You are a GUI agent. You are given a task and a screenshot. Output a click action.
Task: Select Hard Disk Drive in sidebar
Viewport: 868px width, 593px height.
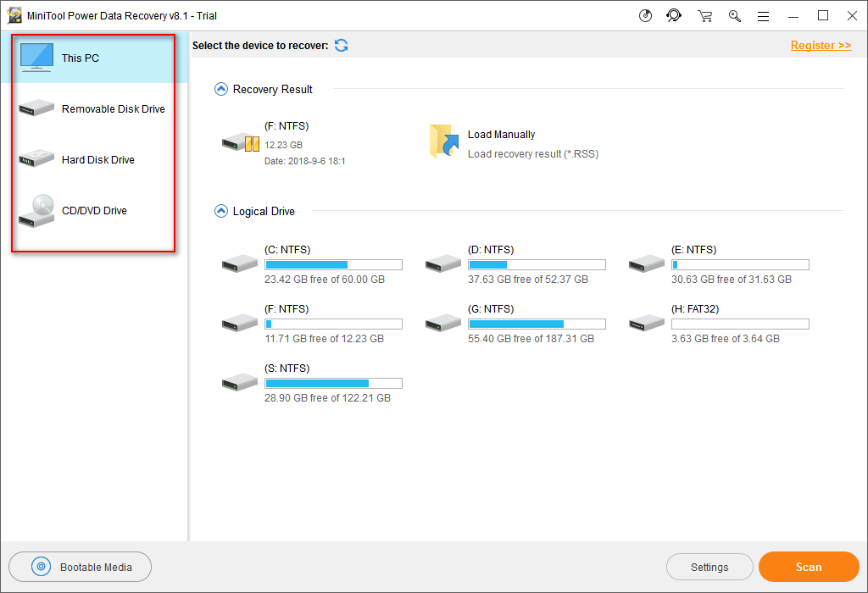point(94,160)
